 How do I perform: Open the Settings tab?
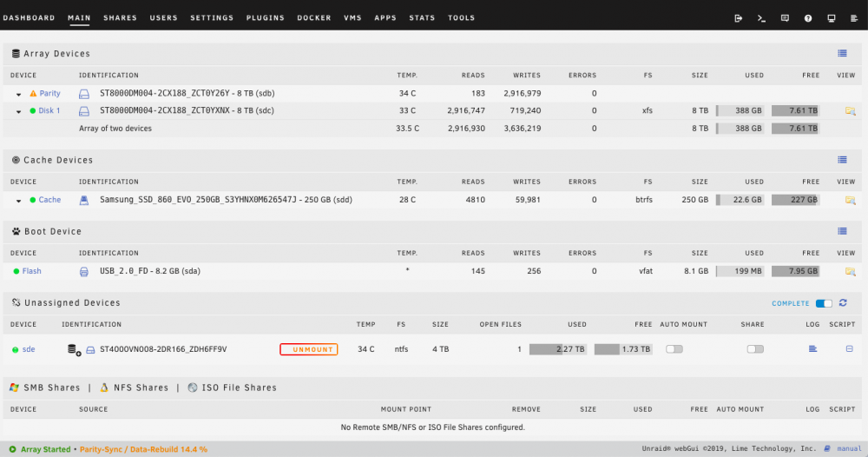point(212,17)
